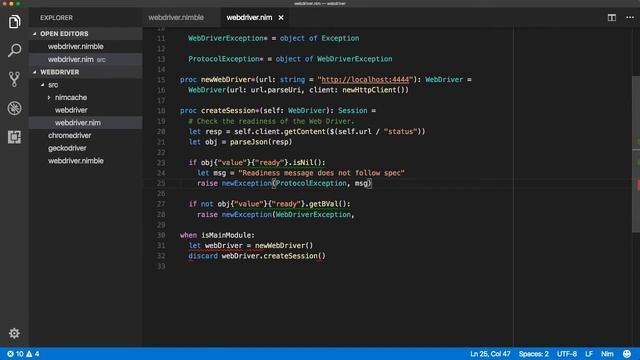Open the geckodriver file
Image resolution: width=640 pixels, height=360 pixels.
click(67, 148)
